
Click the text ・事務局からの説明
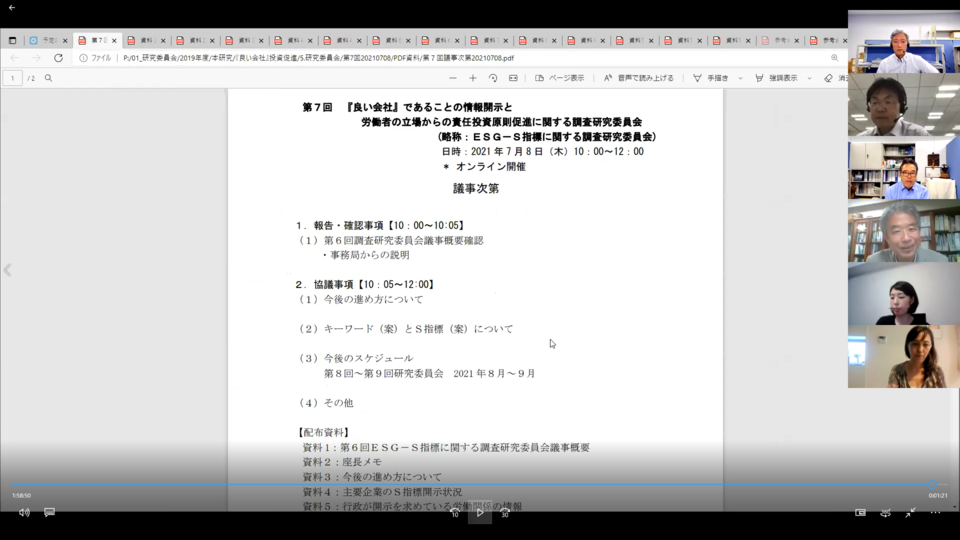coord(366,255)
